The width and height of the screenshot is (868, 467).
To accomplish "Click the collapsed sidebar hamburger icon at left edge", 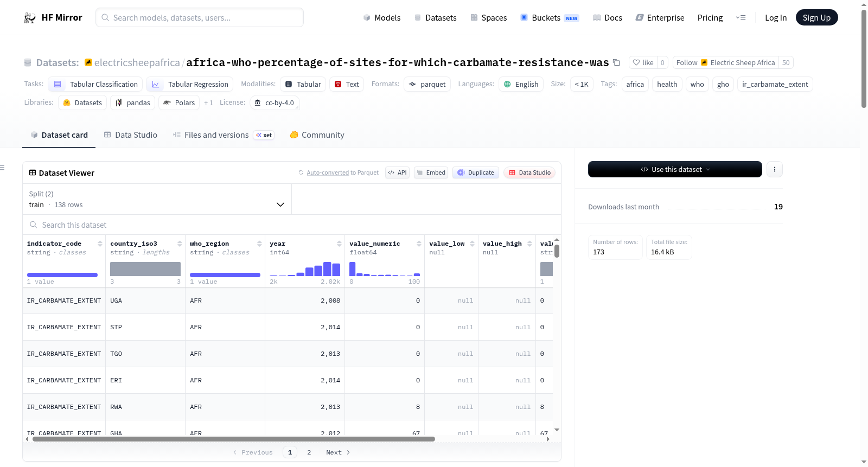I will [x=2, y=168].
